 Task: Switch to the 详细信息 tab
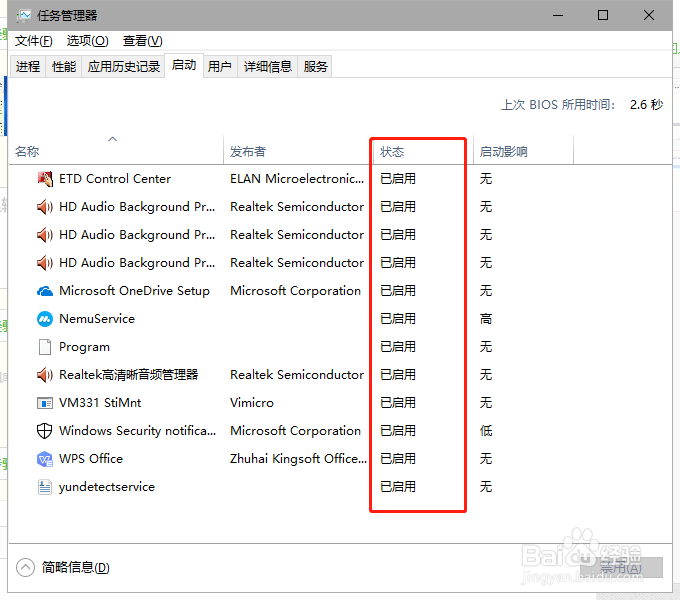click(268, 67)
